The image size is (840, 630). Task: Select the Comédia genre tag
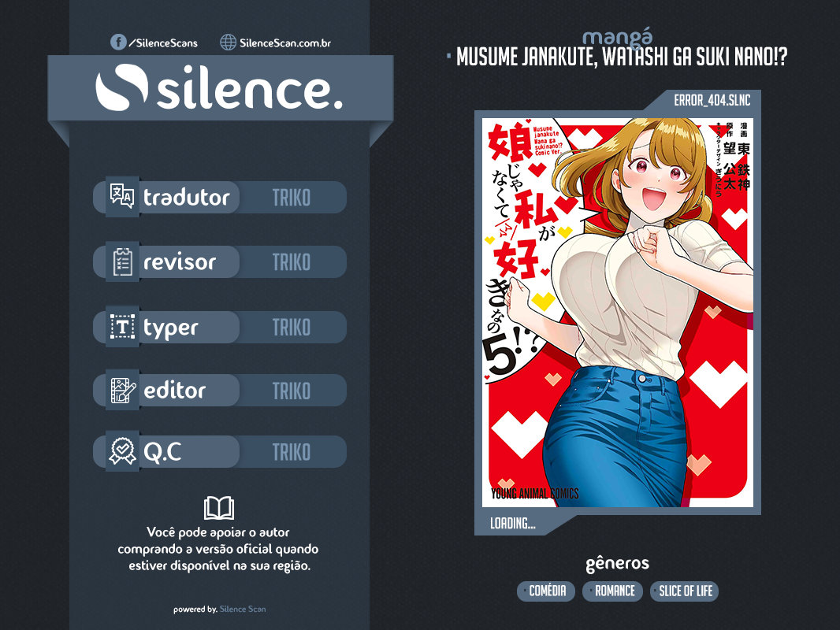(547, 591)
